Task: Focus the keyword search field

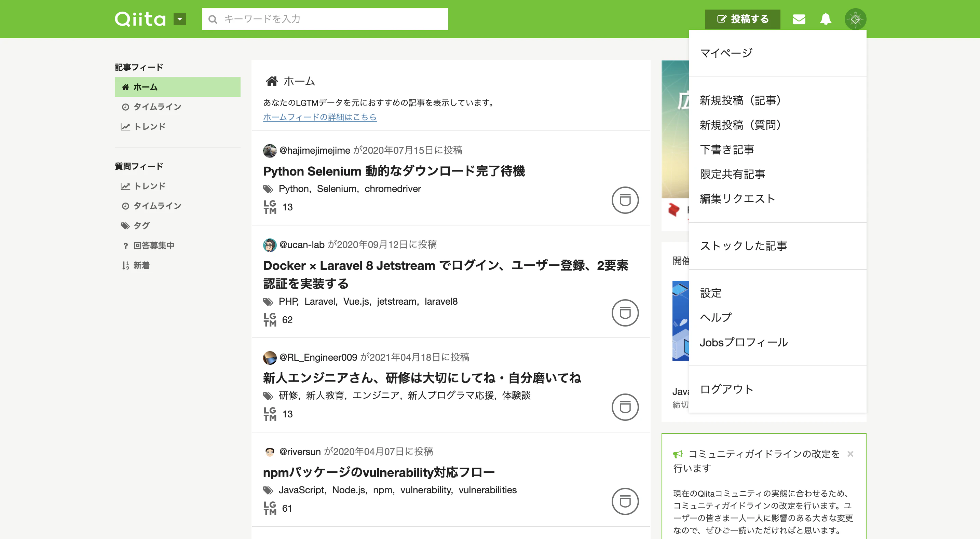Action: (x=325, y=19)
